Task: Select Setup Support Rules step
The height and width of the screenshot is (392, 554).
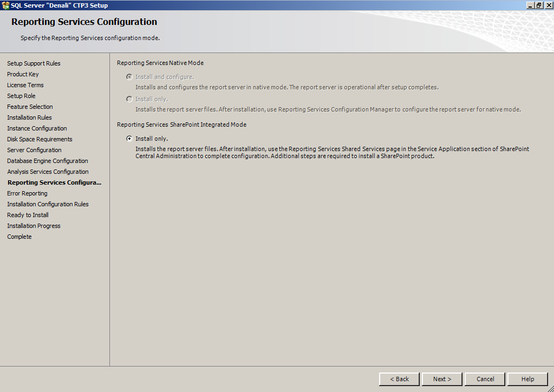Action: pyautogui.click(x=34, y=63)
